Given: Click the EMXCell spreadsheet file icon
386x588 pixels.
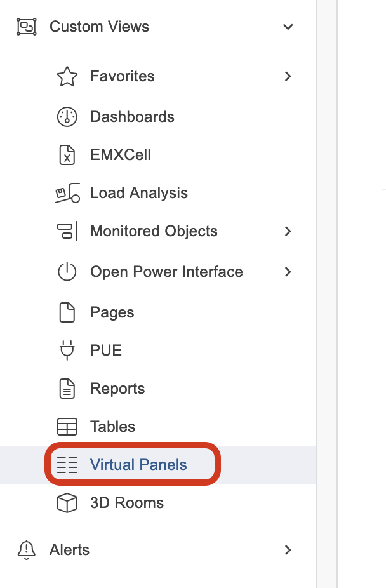Looking at the screenshot, I should (67, 155).
